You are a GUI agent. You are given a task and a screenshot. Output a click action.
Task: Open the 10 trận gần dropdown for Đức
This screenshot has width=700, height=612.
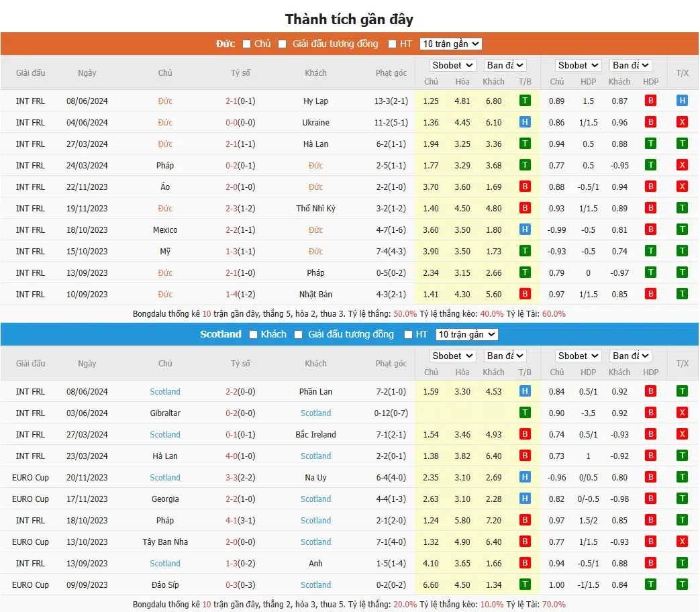450,44
